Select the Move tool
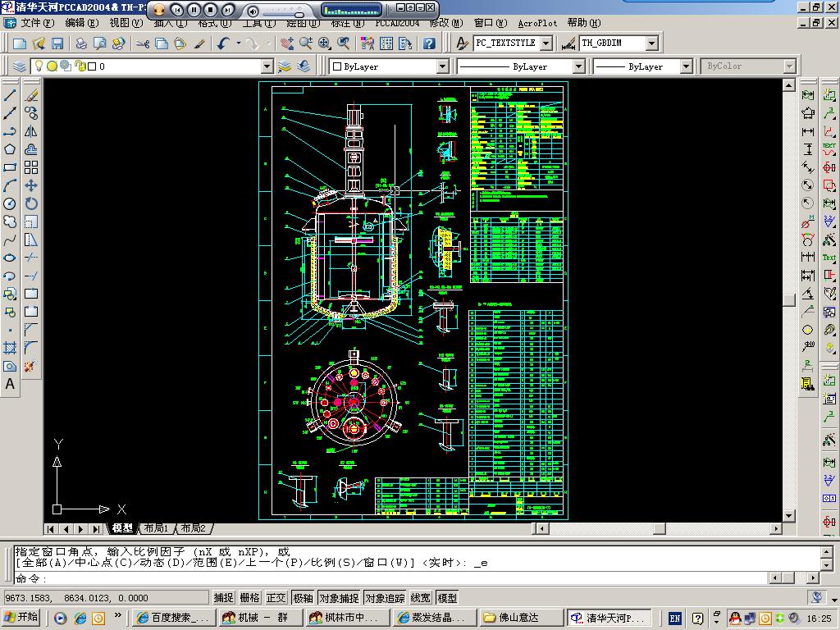 pos(31,186)
